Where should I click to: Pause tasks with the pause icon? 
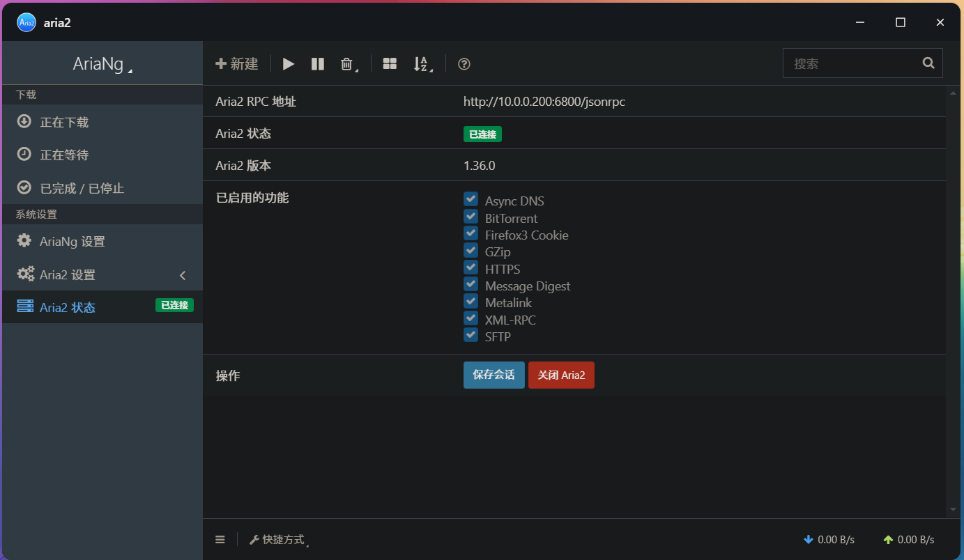coord(318,64)
